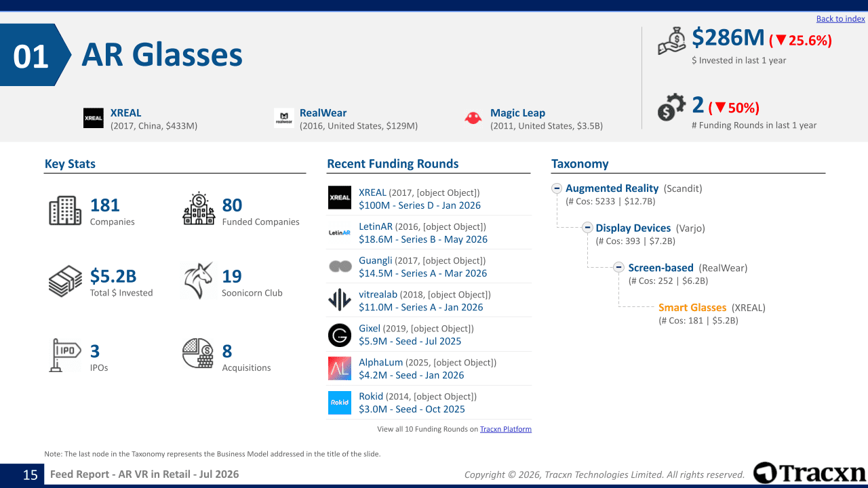Viewport: 868px width, 488px height.
Task: Click the 25.6% decrease indicator
Action: [x=801, y=41]
